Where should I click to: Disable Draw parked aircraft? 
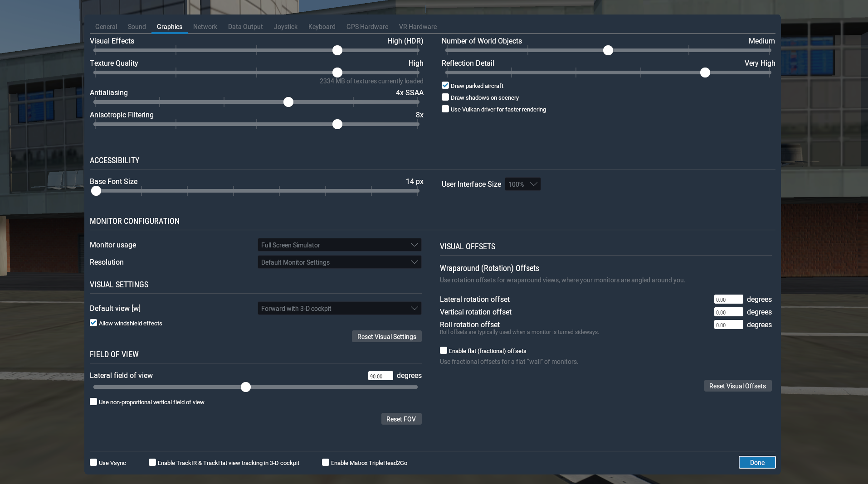point(445,85)
